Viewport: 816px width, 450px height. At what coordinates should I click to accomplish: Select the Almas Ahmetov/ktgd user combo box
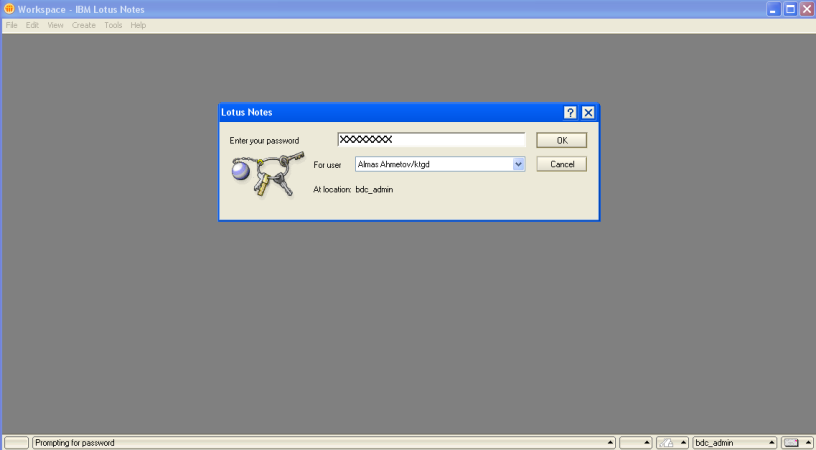440,164
